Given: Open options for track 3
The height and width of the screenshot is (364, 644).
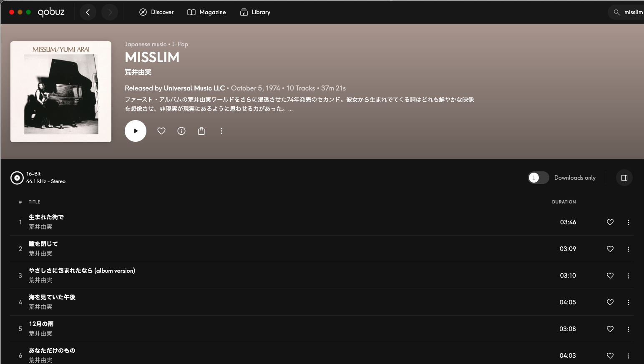Looking at the screenshot, I should [629, 276].
